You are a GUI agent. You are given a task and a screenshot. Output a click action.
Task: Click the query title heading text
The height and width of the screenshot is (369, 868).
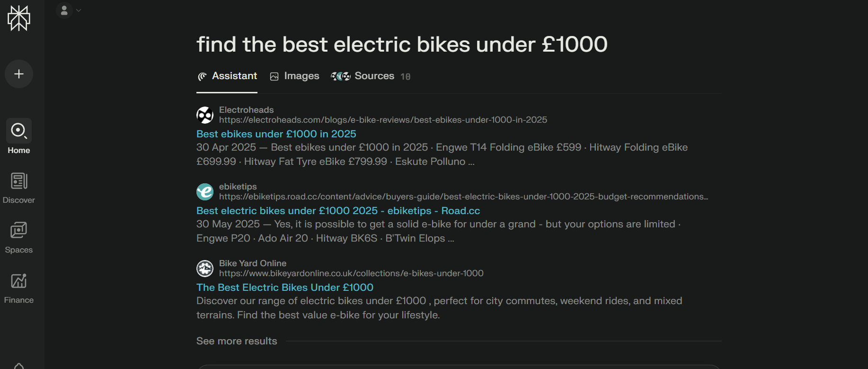tap(402, 45)
